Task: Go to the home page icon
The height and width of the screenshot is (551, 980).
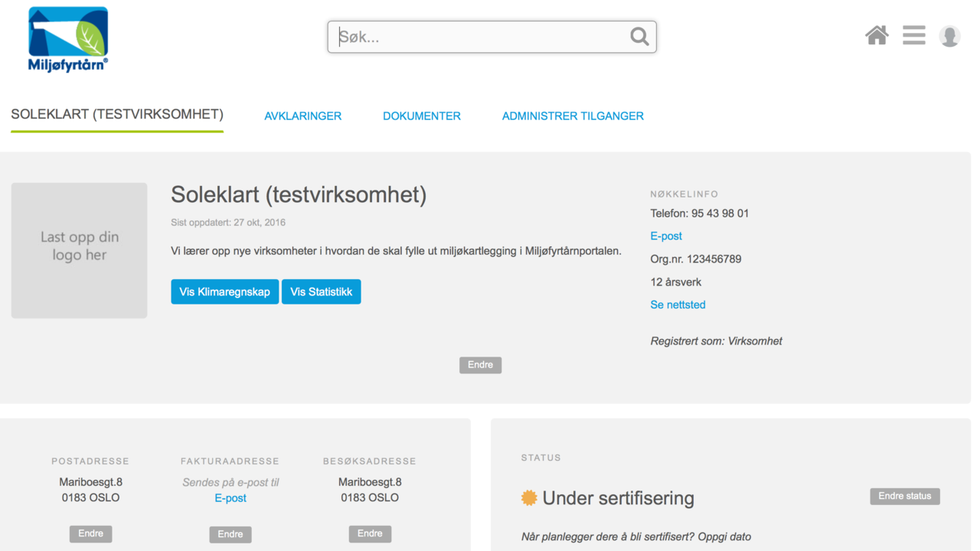Action: coord(877,35)
